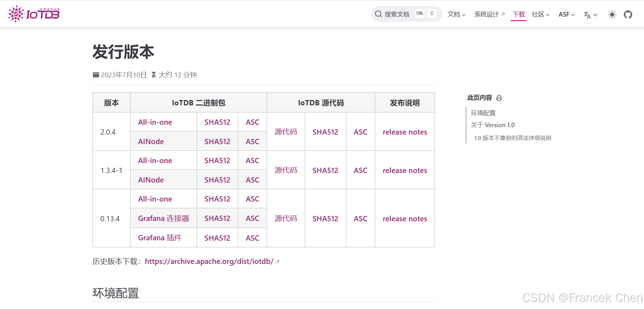Screen dimensions: 644x309
Task: Toggle the light/dark theme sun icon
Action: [x=612, y=14]
